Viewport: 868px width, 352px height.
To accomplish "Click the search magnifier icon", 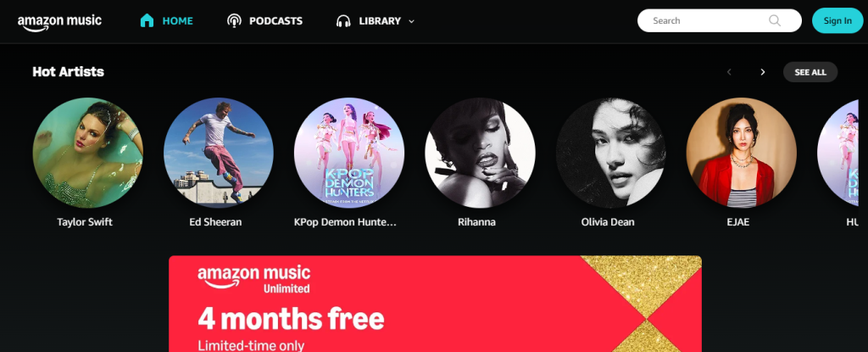I will click(x=775, y=20).
